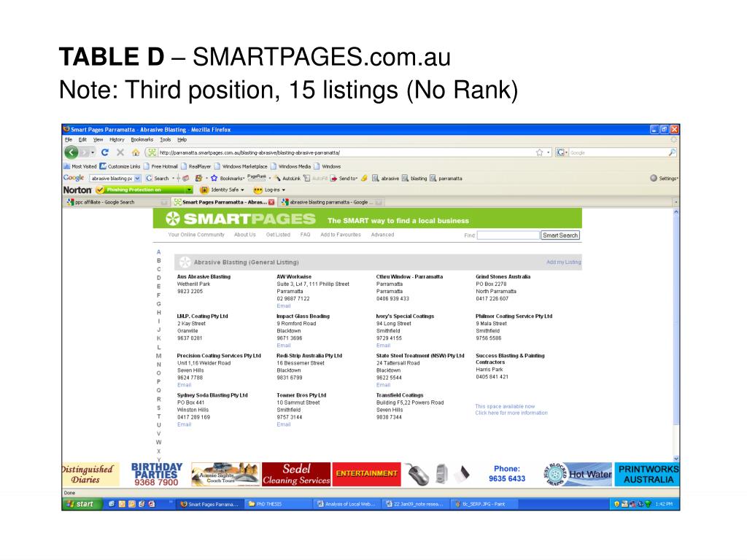
Task: Click the Advanced search link
Action: [382, 235]
